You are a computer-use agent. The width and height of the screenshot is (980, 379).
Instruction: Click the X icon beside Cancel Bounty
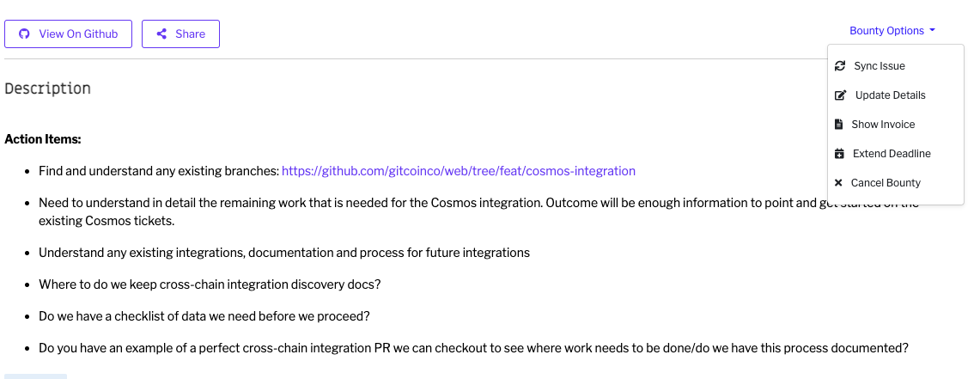[x=839, y=182]
